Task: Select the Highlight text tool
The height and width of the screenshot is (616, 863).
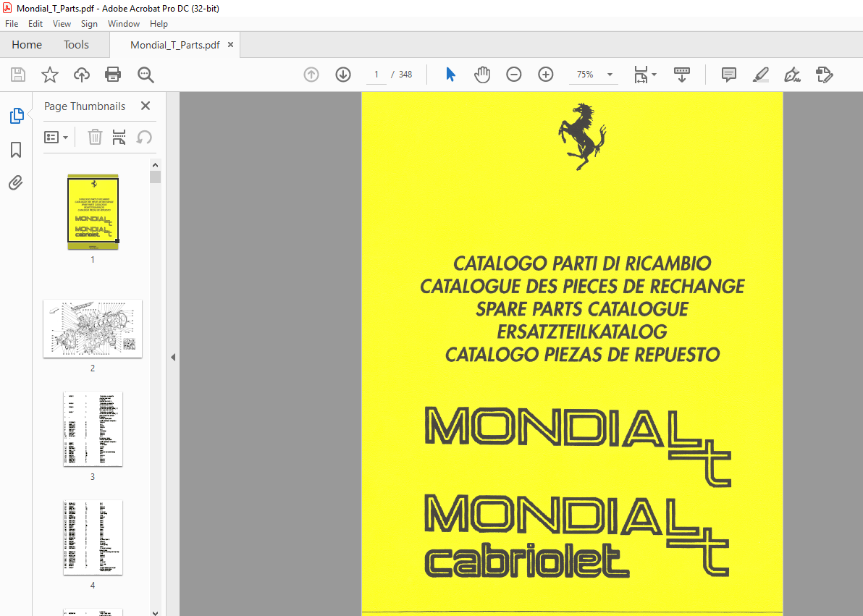Action: click(761, 75)
